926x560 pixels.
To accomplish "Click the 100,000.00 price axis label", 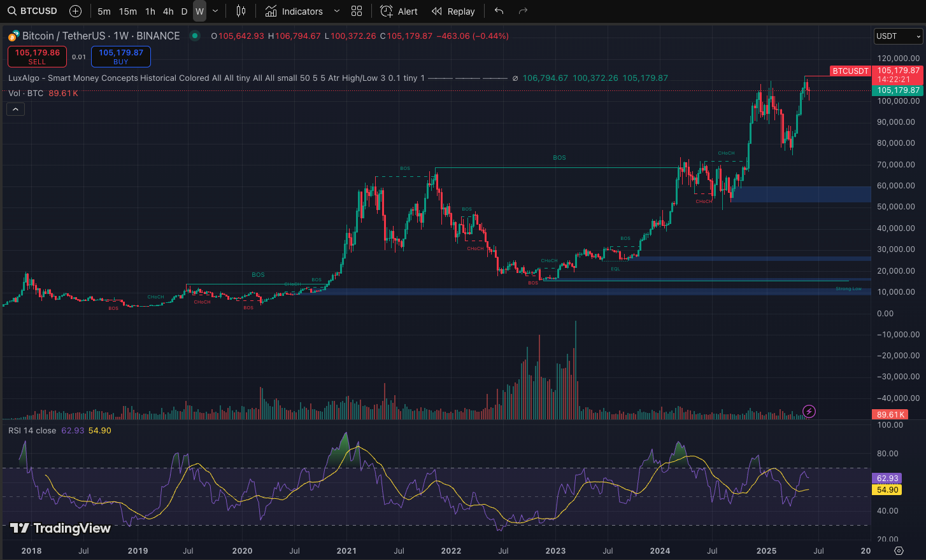I will coord(898,101).
